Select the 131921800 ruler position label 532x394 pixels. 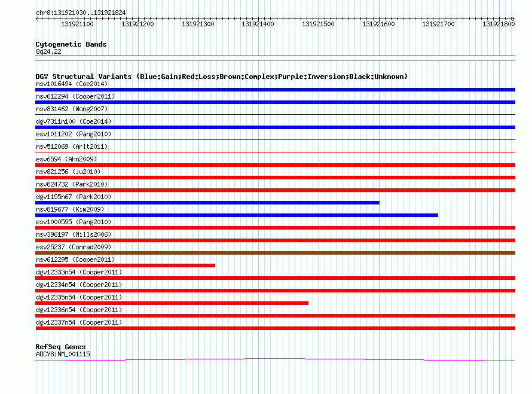499,24
